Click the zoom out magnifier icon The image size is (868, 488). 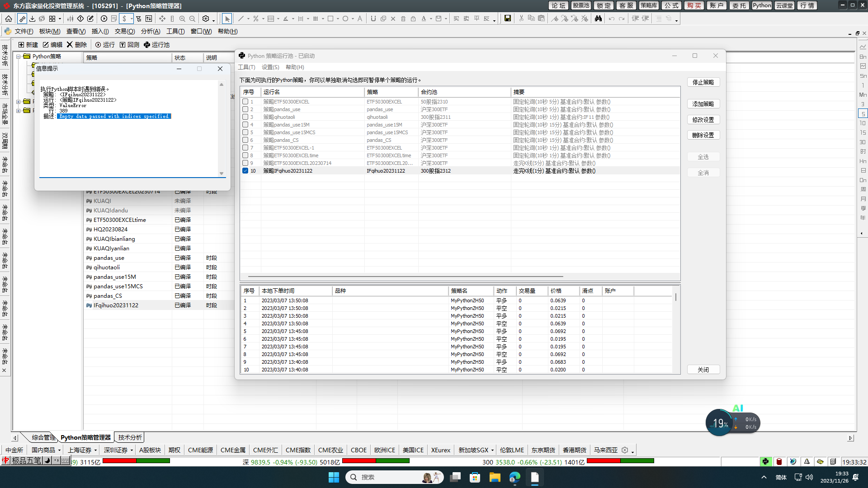[x=192, y=19]
